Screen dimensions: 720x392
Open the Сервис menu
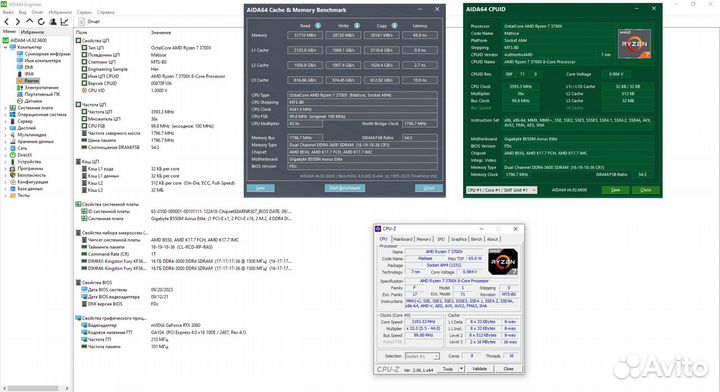coord(84,12)
